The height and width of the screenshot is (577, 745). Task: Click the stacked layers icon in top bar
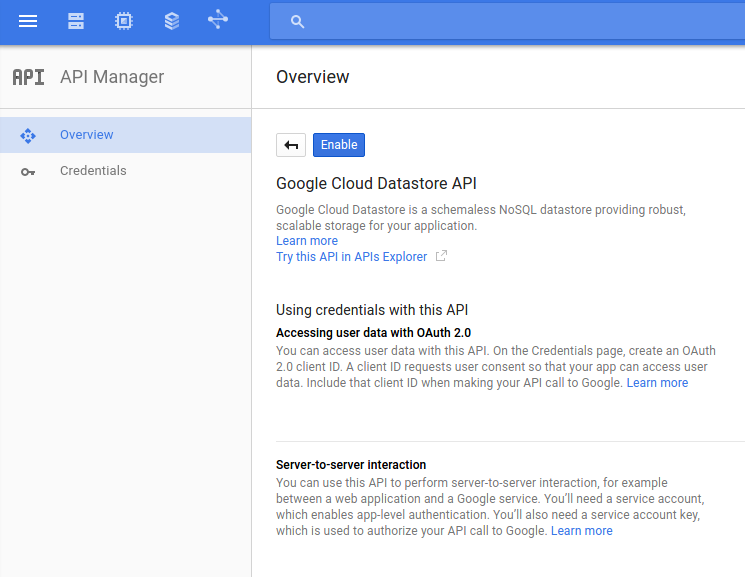point(172,21)
